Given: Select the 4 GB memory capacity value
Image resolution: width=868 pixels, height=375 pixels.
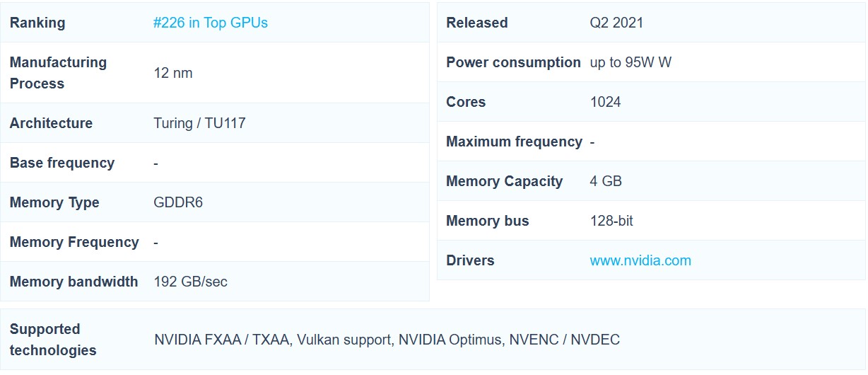Looking at the screenshot, I should (606, 181).
